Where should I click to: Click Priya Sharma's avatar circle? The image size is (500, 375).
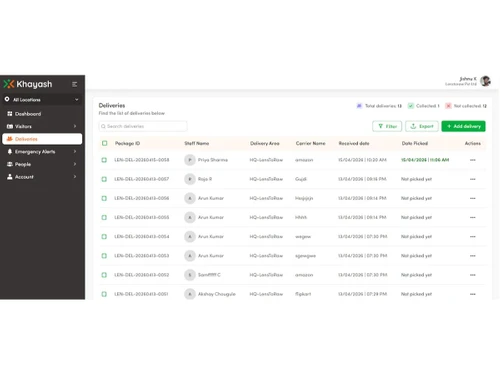point(190,160)
